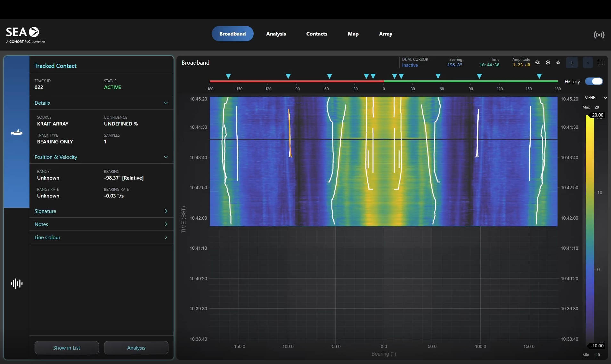Zoom out using the minus button
The image size is (611, 364).
(587, 62)
